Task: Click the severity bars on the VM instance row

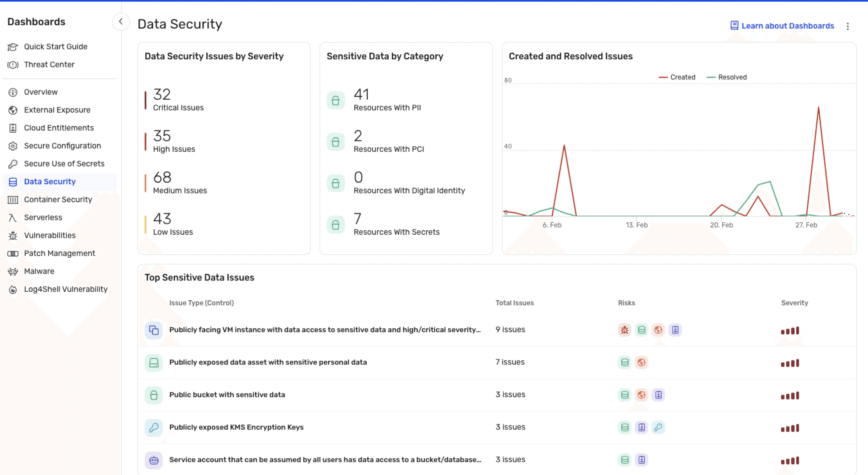Action: [790, 331]
